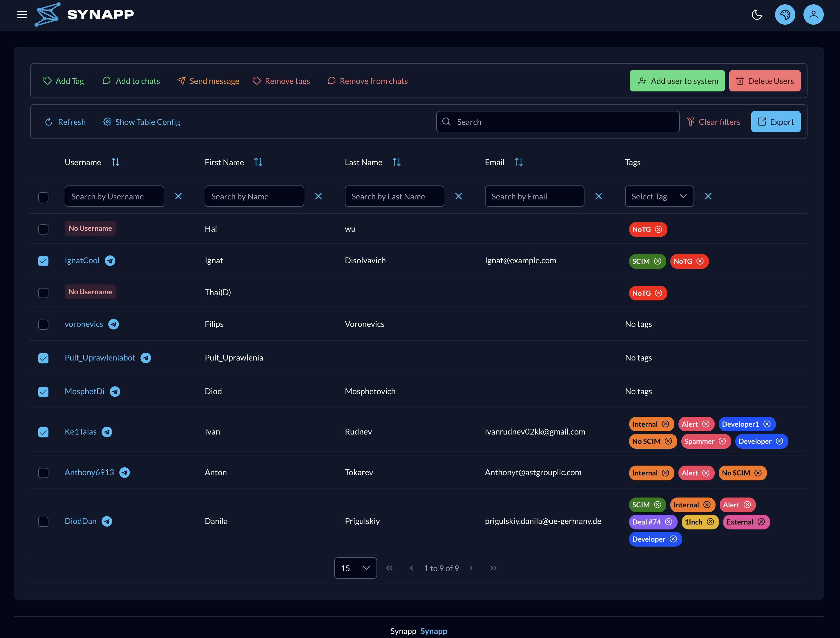Select the DiodDan row checkbox

[x=43, y=522]
